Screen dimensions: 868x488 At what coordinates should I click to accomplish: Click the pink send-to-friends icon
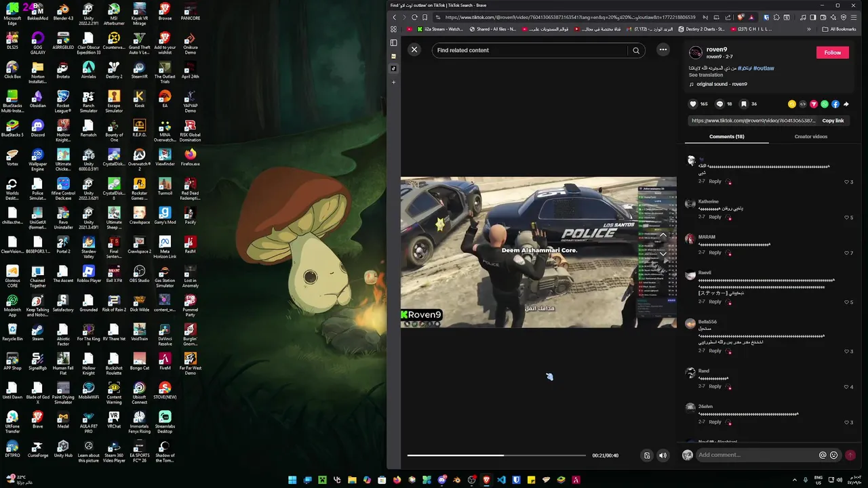tap(814, 104)
